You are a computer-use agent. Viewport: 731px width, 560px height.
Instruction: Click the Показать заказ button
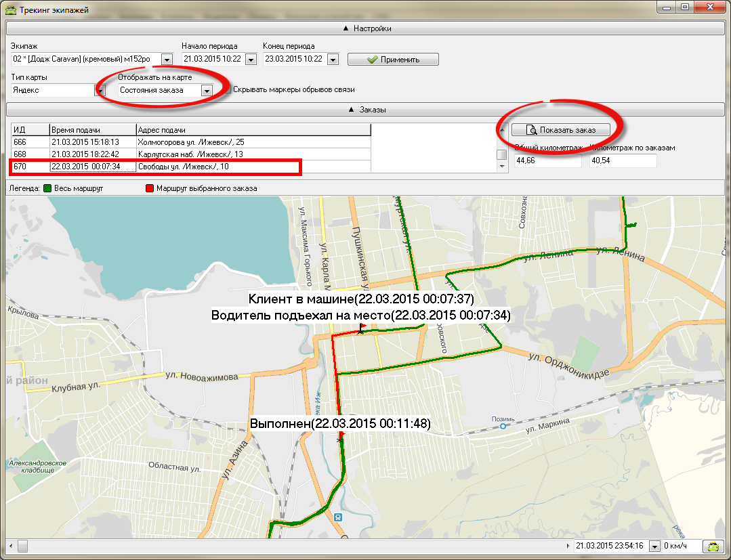[x=560, y=129]
